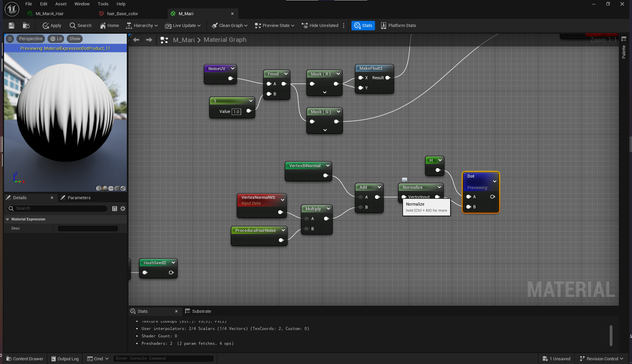Open Details panel settings gear
The height and width of the screenshot is (364, 632).
123,209
